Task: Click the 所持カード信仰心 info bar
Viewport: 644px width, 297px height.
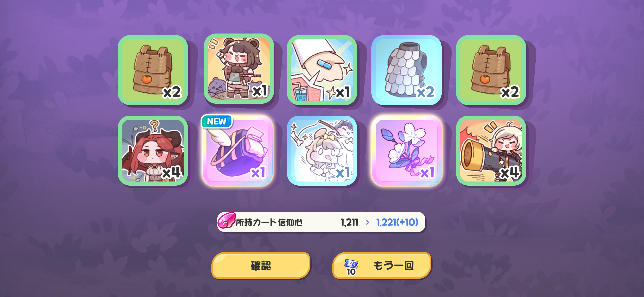Action: [x=321, y=222]
